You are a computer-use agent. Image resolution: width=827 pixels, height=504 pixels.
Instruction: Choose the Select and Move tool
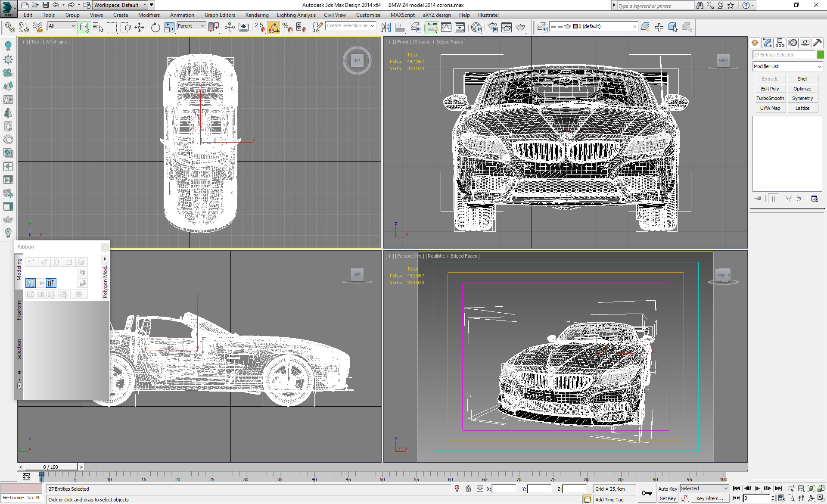coord(139,28)
